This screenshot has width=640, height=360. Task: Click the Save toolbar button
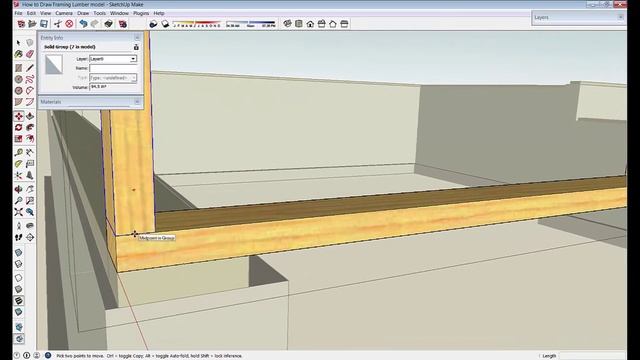point(44,24)
